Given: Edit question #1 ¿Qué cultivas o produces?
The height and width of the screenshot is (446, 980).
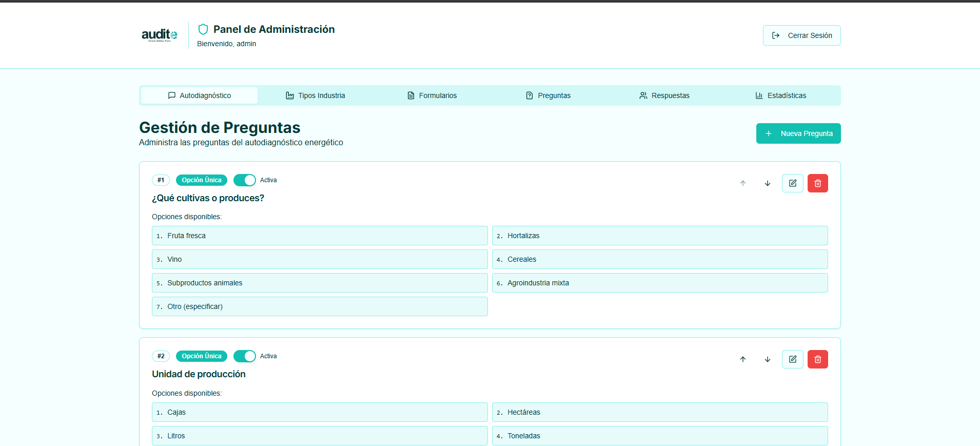Looking at the screenshot, I should [x=793, y=183].
